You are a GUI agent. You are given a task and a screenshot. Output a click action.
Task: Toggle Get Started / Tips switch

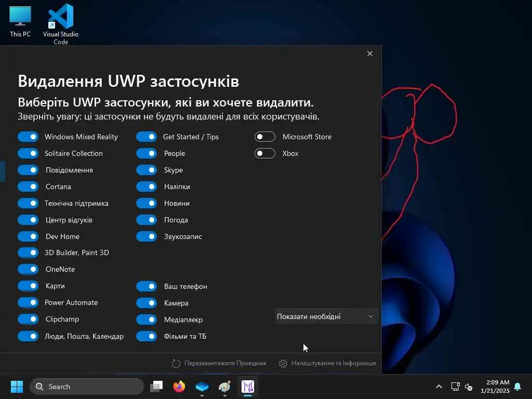click(147, 137)
